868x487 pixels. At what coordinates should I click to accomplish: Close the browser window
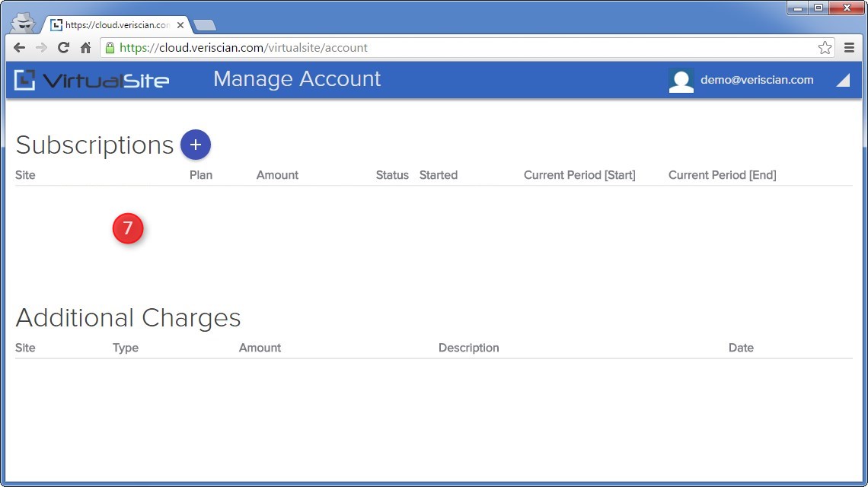[847, 8]
